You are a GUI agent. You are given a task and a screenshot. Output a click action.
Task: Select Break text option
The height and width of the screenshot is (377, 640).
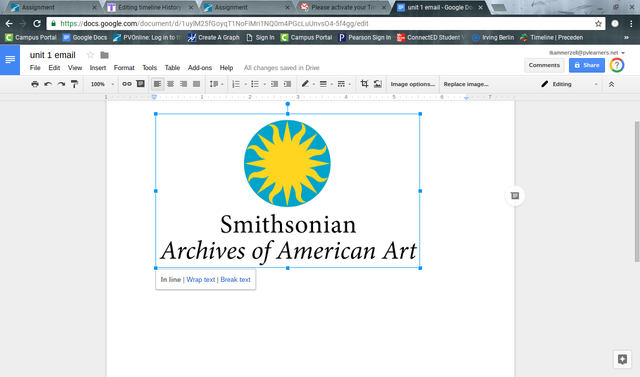tap(236, 279)
